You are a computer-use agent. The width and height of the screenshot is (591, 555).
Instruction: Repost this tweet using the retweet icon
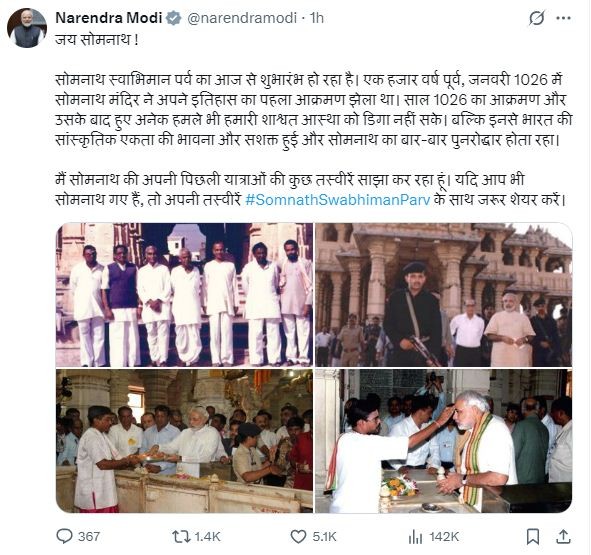(x=181, y=536)
